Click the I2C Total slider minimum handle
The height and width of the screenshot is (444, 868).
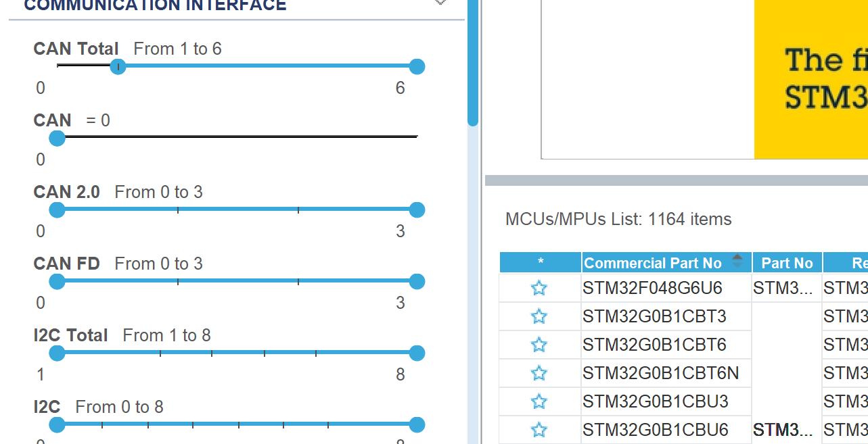coord(57,353)
